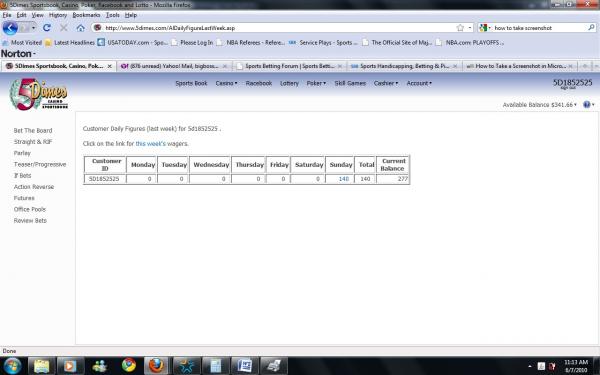Image resolution: width=600 pixels, height=375 pixels.
Task: Focus the URL address bar
Action: (277, 28)
